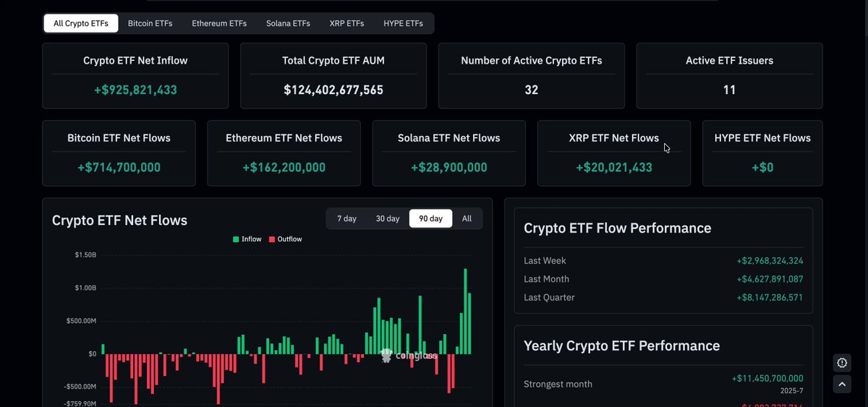Click the $1.50B y-axis label

click(85, 255)
